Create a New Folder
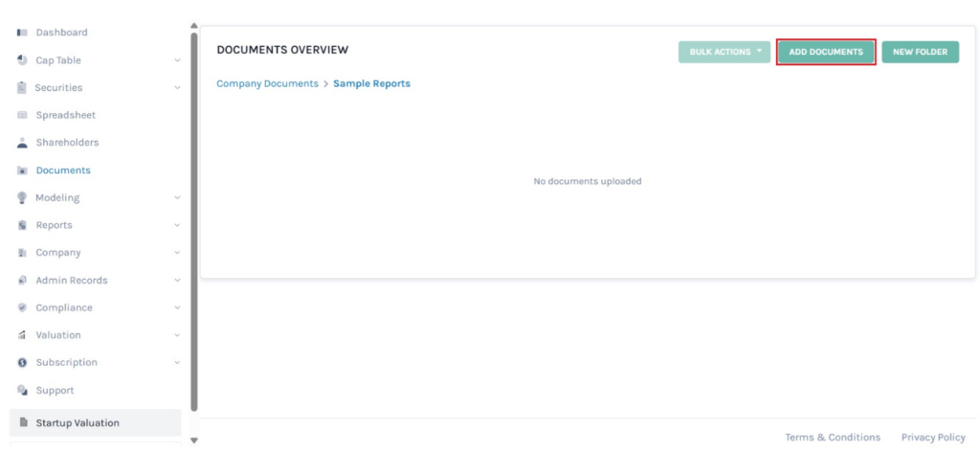The height and width of the screenshot is (453, 980). pyautogui.click(x=920, y=52)
